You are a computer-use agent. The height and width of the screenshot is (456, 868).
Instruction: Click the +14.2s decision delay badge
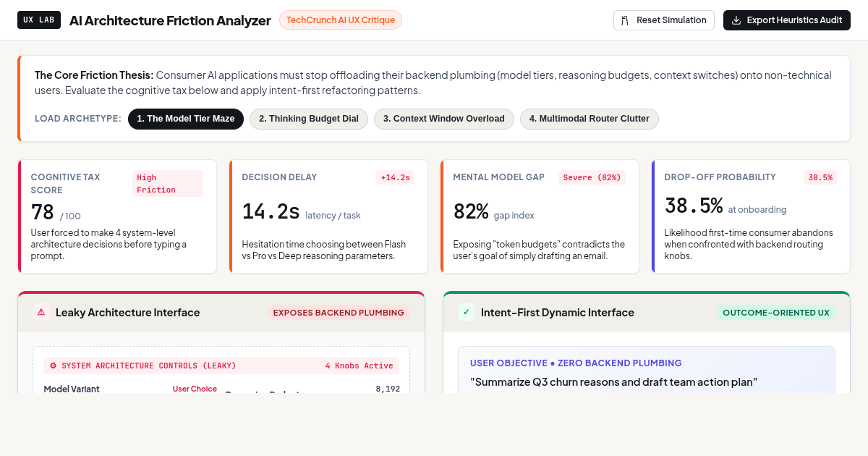[x=396, y=177]
